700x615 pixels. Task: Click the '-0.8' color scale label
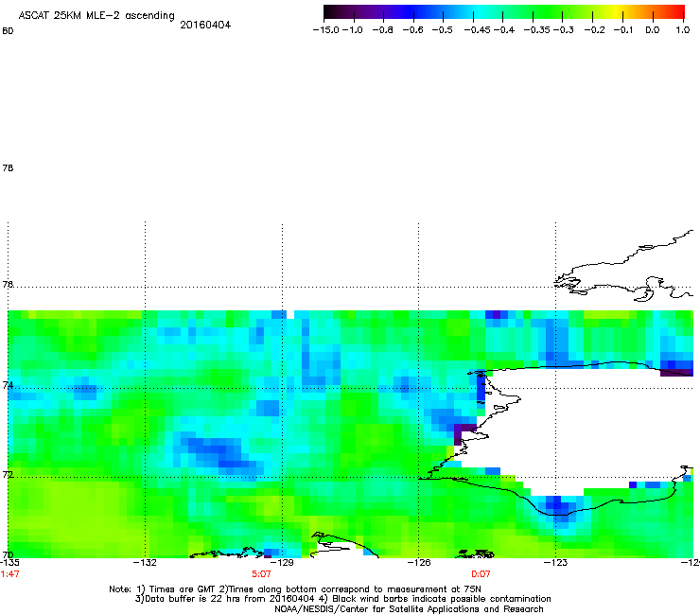[382, 30]
